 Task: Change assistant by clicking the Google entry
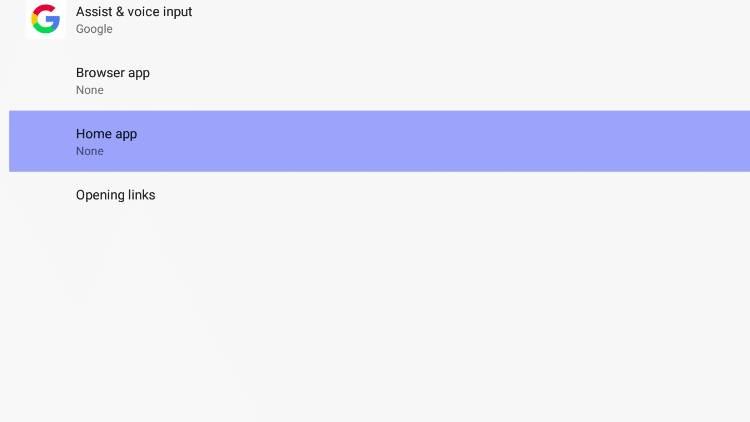point(379,19)
